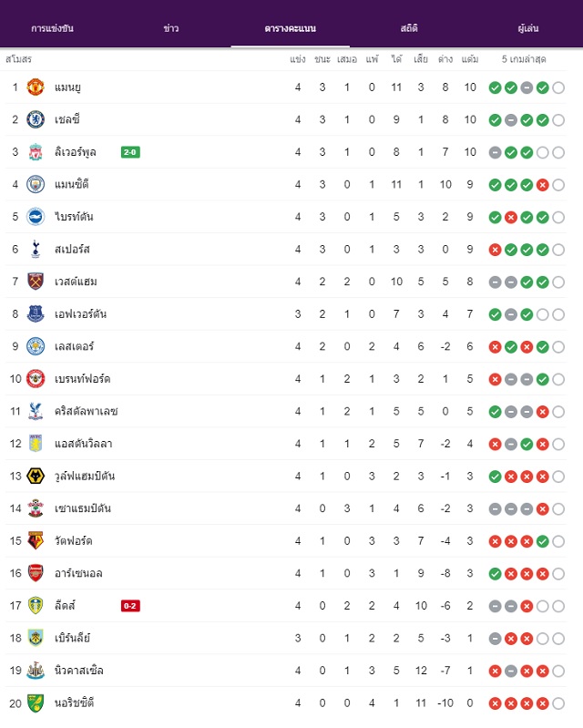Click the Norwich City club crest
Screen dimensions: 583x728
(x=36, y=702)
